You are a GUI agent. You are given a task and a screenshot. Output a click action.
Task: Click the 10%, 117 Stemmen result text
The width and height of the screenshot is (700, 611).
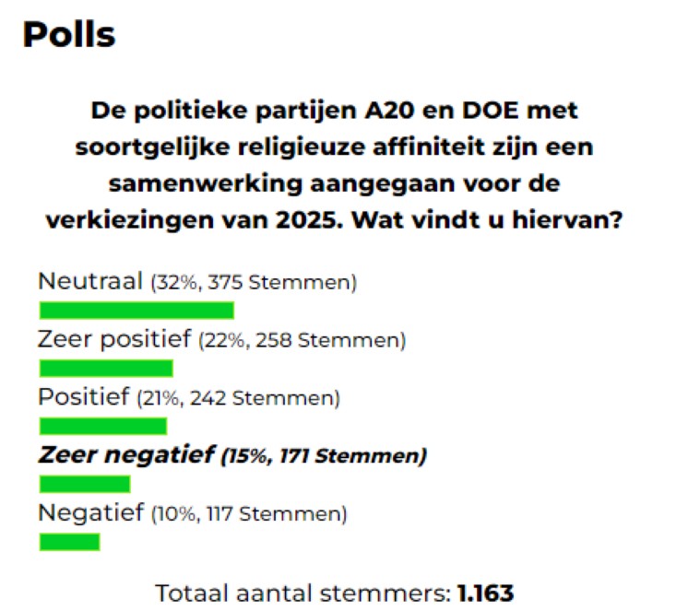[x=249, y=514]
